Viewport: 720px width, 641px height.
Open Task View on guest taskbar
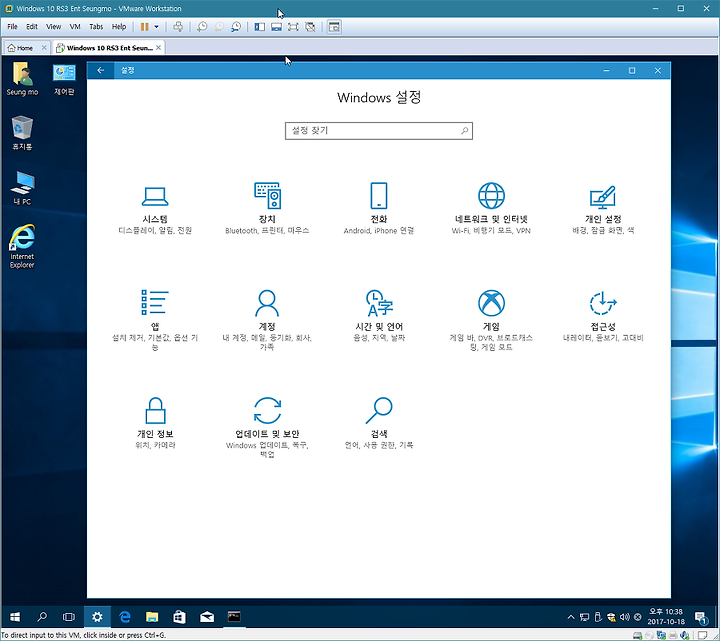pos(69,617)
